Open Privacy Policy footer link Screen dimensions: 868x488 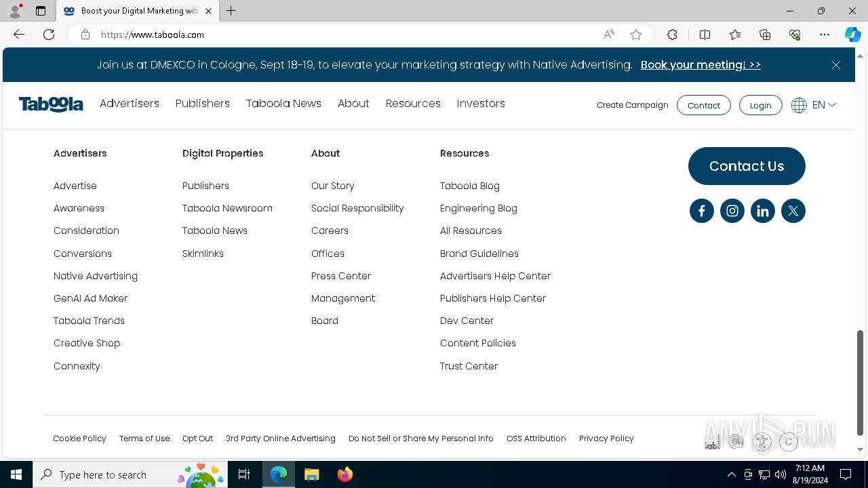(606, 439)
